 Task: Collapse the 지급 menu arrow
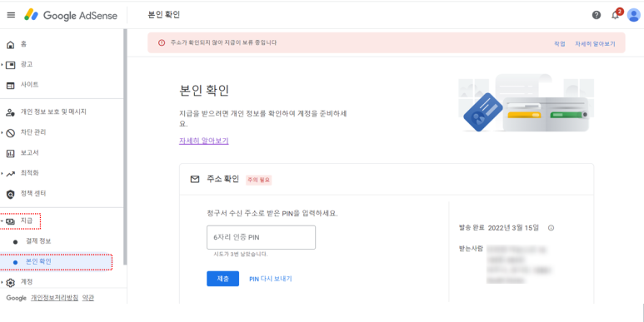pyautogui.click(x=2, y=221)
